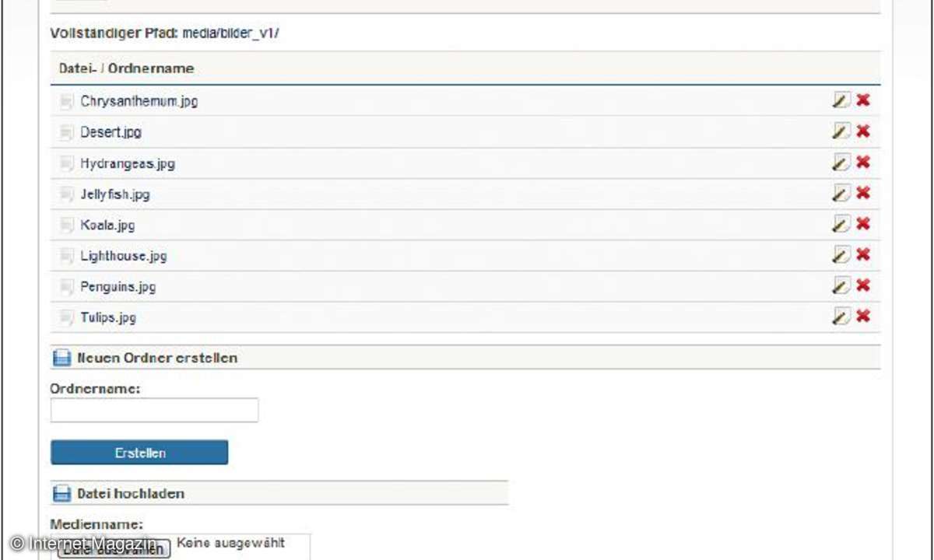
Task: Edit Penguins.jpg with the pencil icon
Action: [841, 285]
